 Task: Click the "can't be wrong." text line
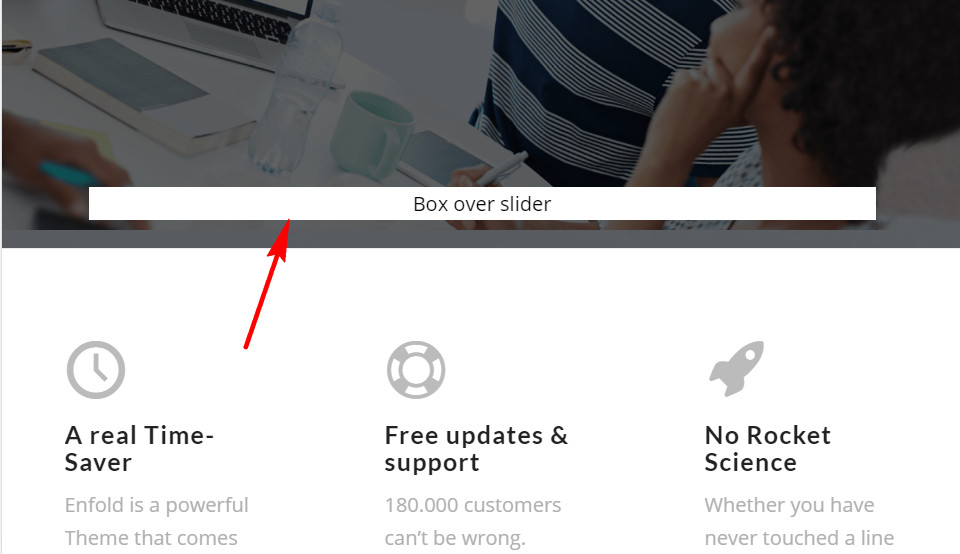pyautogui.click(x=455, y=537)
